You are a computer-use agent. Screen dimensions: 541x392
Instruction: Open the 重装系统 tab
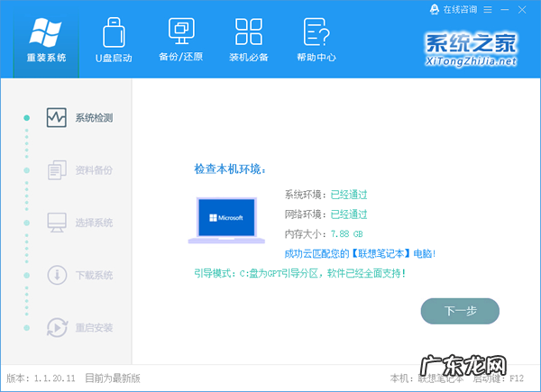click(46, 42)
